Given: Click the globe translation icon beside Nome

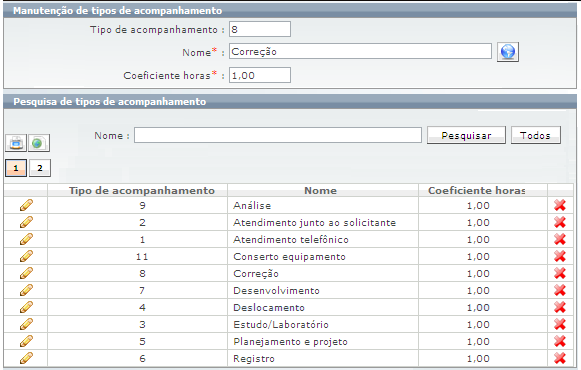Looking at the screenshot, I should tap(508, 52).
